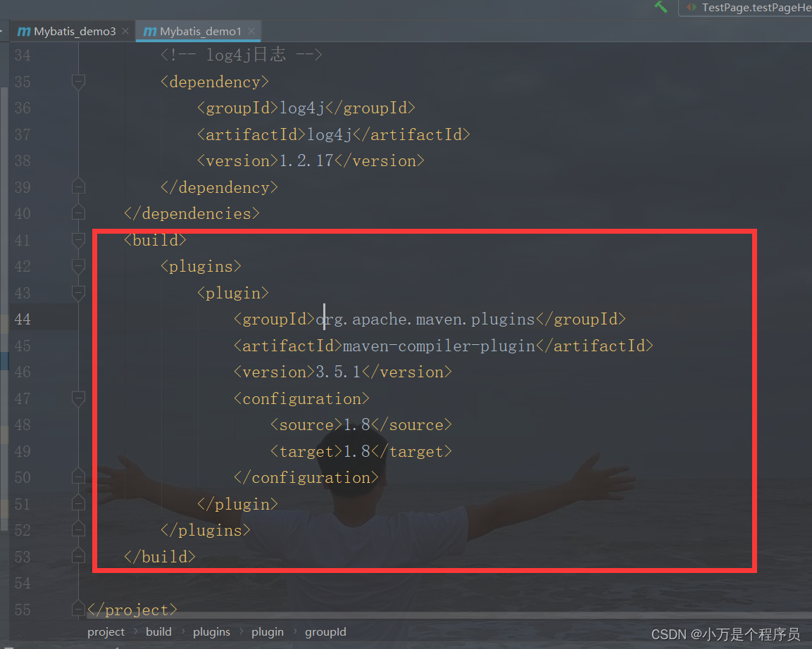The image size is (812, 649).
Task: Click the gutter marker icon beside line 53
Action: (78, 556)
